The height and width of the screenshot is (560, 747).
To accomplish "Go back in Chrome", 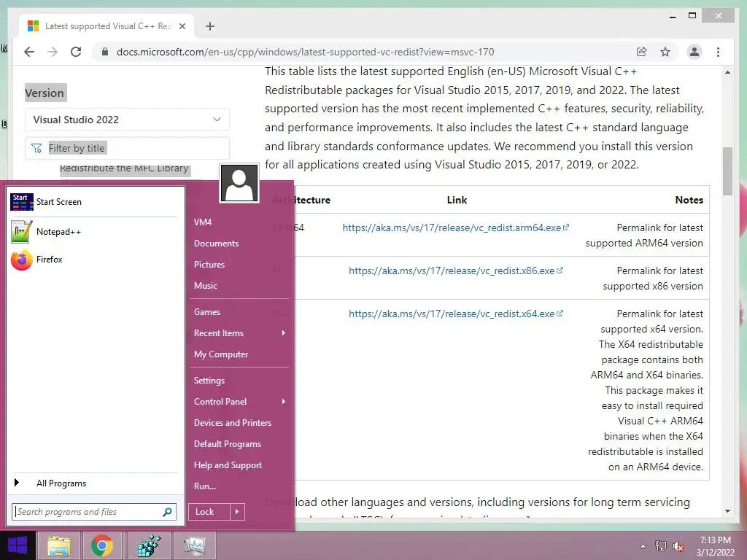I will (29, 52).
